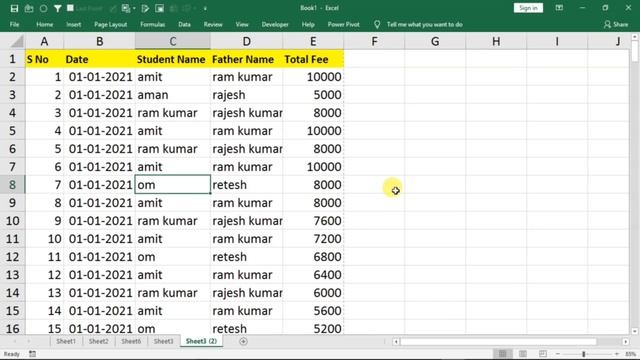The height and width of the screenshot is (360, 640).
Task: Open the Formulas tab
Action: coord(153,24)
